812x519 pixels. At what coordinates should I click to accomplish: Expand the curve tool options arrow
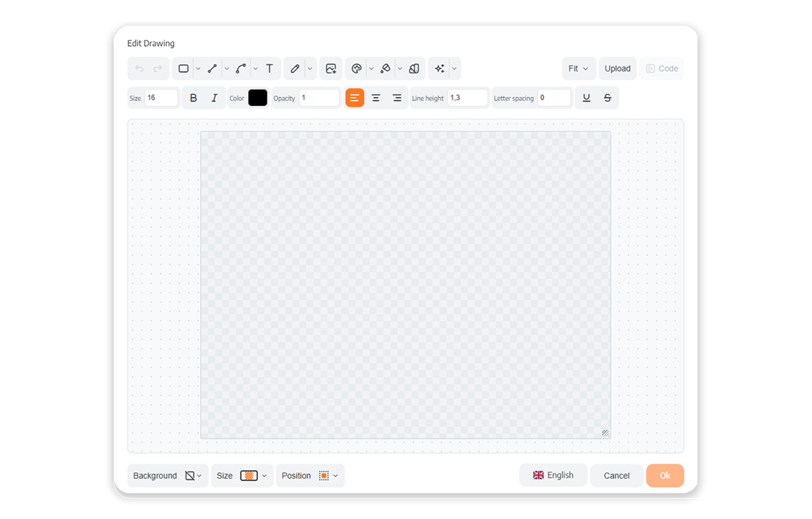[256, 69]
